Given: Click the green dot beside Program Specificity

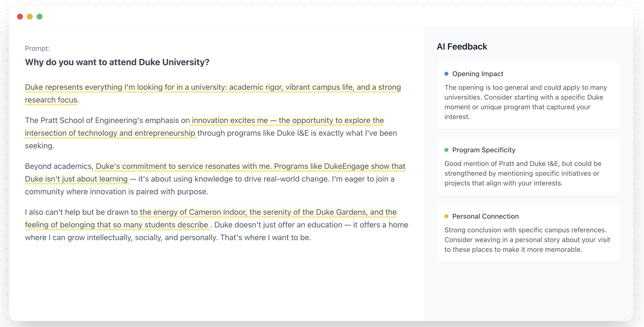Looking at the screenshot, I should pos(446,150).
